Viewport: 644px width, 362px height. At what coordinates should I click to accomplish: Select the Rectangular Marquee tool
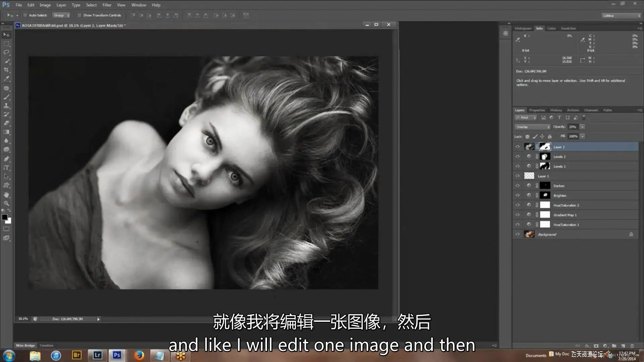tap(6, 44)
